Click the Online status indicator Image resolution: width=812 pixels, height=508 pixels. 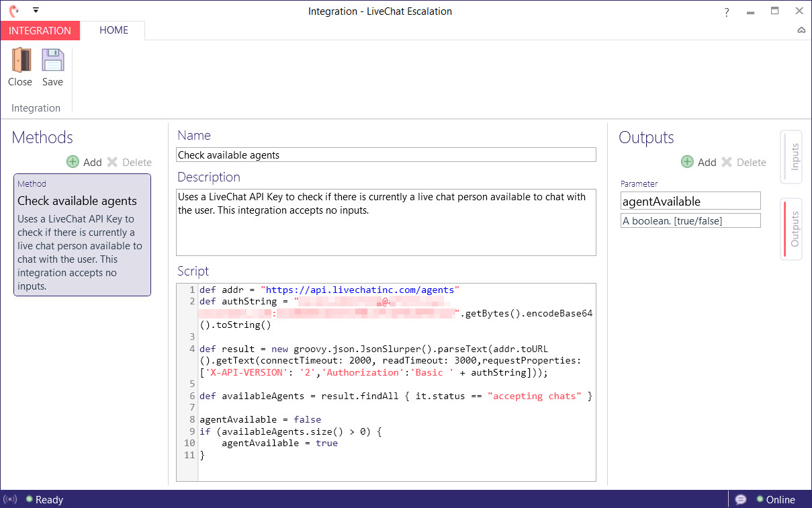[776, 499]
